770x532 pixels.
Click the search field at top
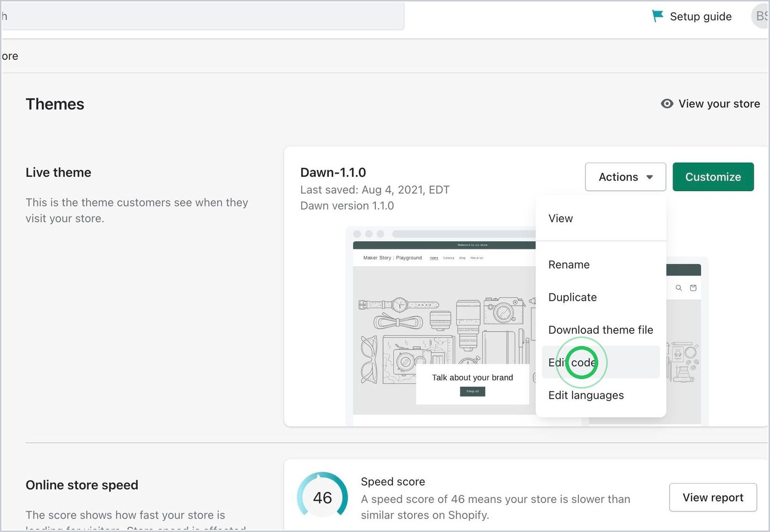(x=203, y=16)
